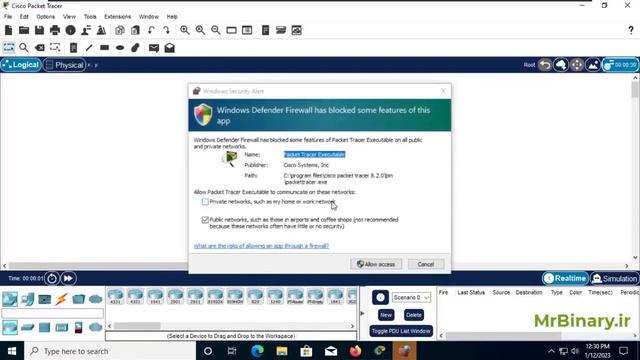The width and height of the screenshot is (640, 360).
Task: Click the Allow access button
Action: 376,264
